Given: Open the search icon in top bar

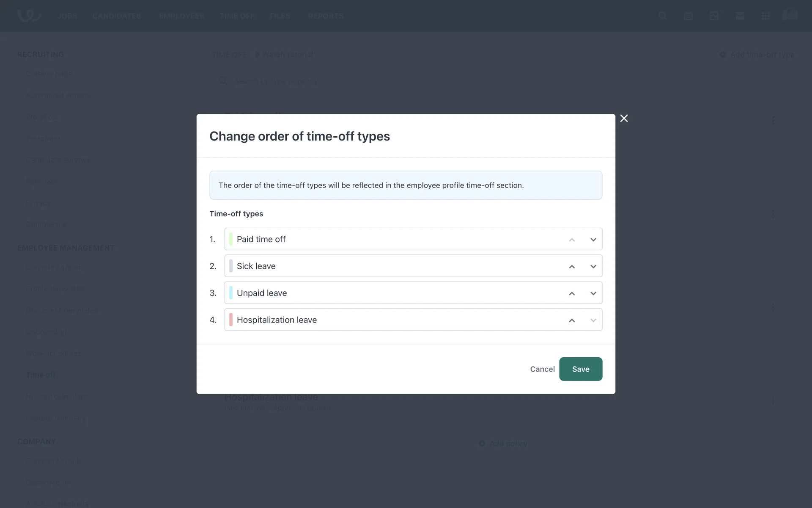Looking at the screenshot, I should (x=662, y=16).
